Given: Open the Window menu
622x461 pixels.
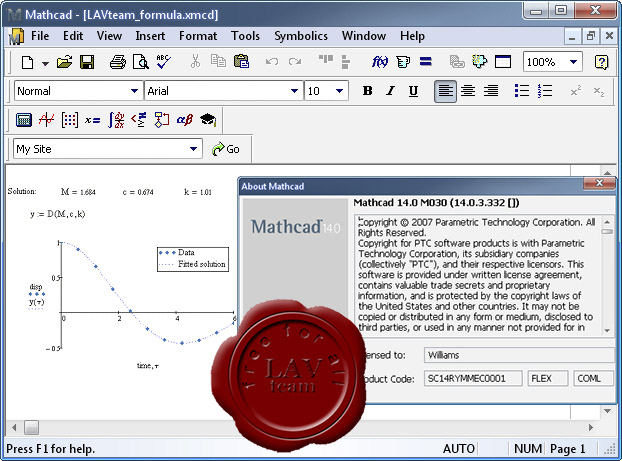Looking at the screenshot, I should point(364,36).
